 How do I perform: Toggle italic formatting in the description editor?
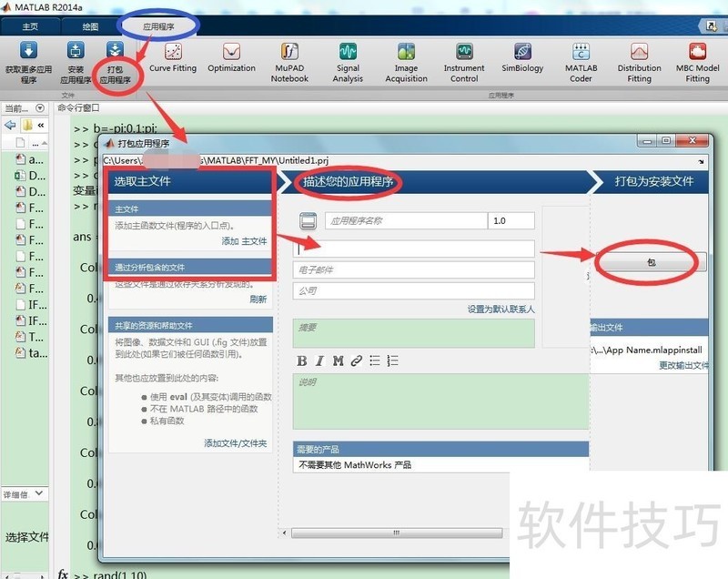tap(320, 361)
